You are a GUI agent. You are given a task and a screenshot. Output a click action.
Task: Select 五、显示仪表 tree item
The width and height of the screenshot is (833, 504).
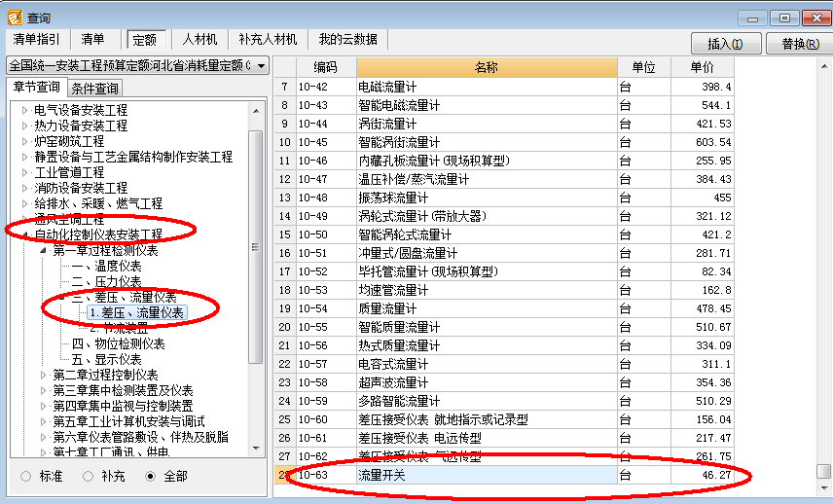click(106, 360)
